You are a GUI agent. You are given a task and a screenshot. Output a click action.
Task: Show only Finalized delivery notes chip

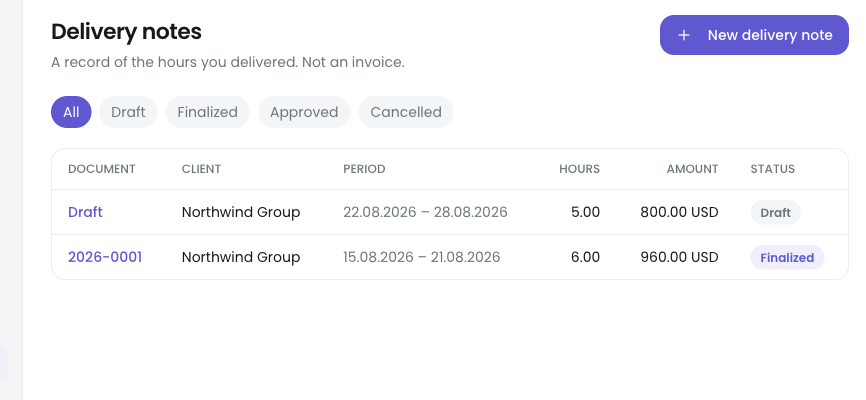pyautogui.click(x=208, y=112)
